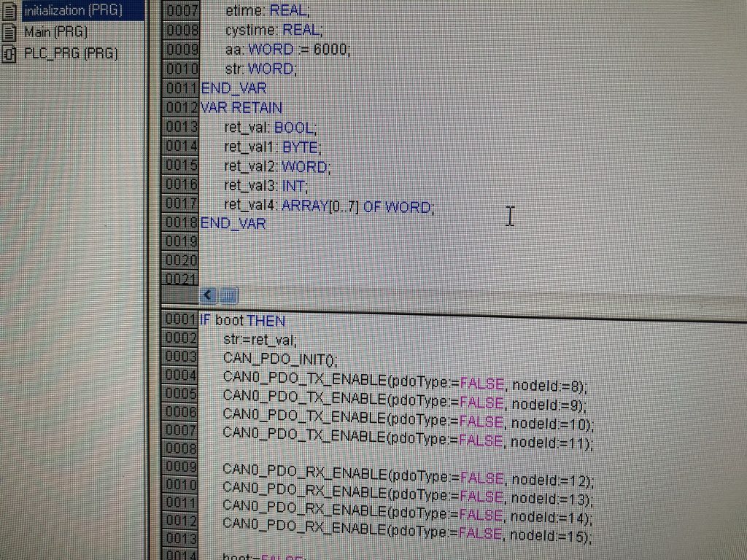The width and height of the screenshot is (747, 560).
Task: Click the PLC_PRG program icon
Action: pos(10,53)
